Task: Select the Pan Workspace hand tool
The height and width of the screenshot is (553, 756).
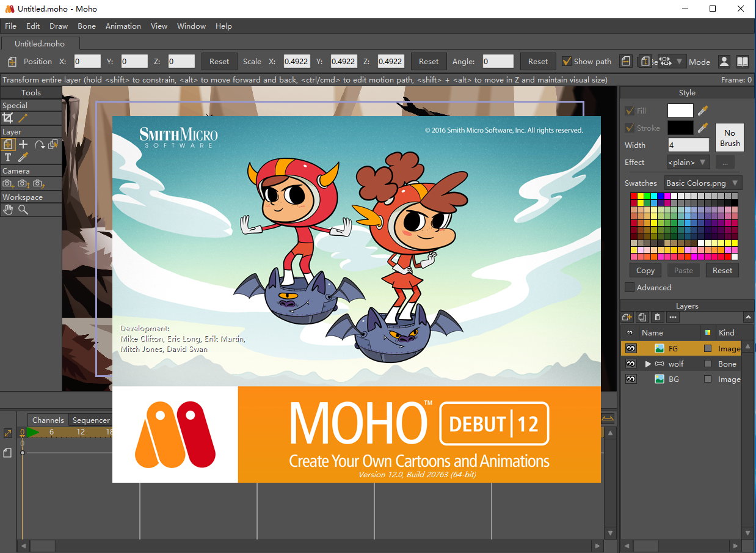Action: click(x=8, y=210)
